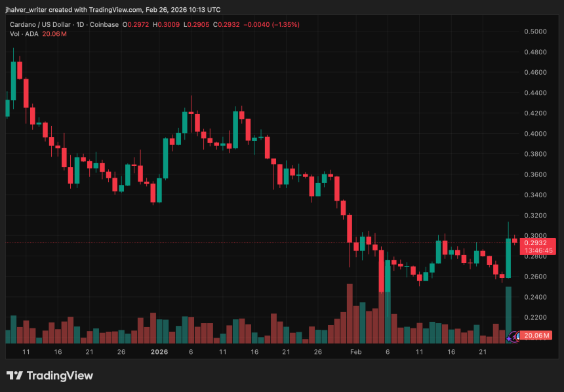Click the 2026 label on the time axis

pos(158,352)
